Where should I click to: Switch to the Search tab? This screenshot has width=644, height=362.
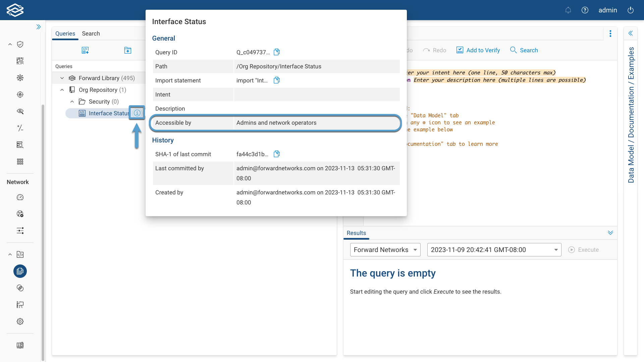click(x=91, y=34)
